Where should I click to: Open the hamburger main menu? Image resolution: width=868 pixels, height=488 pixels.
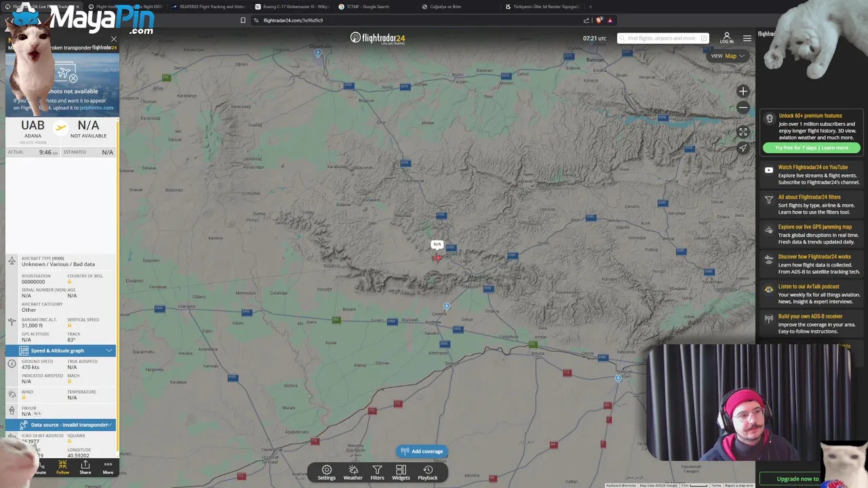tap(747, 38)
